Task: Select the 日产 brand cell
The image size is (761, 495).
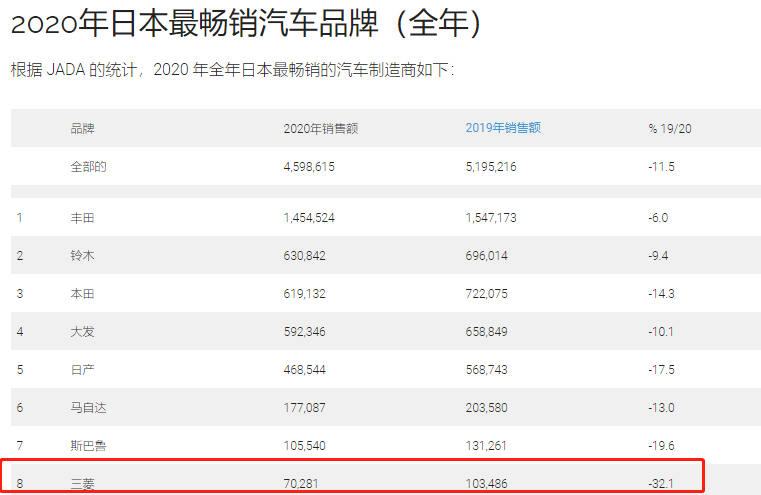Action: pos(82,369)
